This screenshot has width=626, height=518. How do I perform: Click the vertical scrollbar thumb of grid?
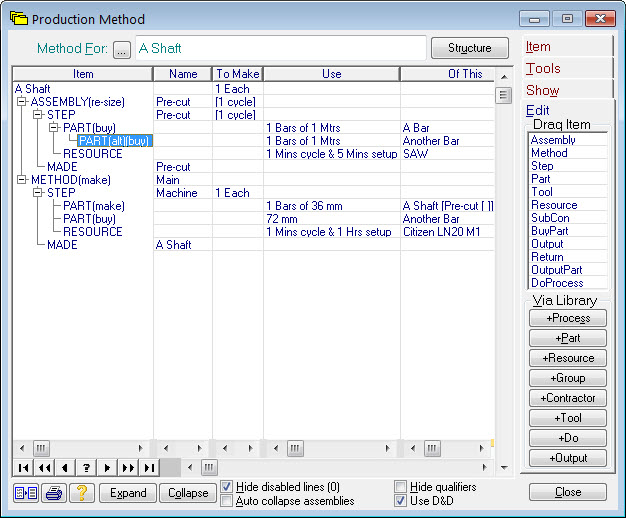click(504, 95)
